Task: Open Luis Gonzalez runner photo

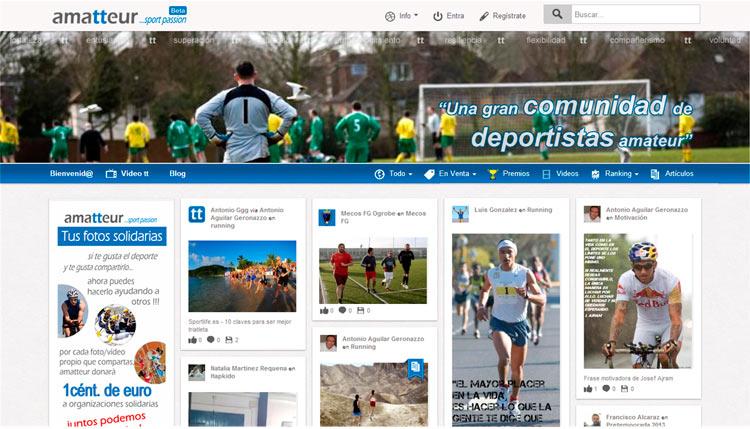Action: click(506, 330)
